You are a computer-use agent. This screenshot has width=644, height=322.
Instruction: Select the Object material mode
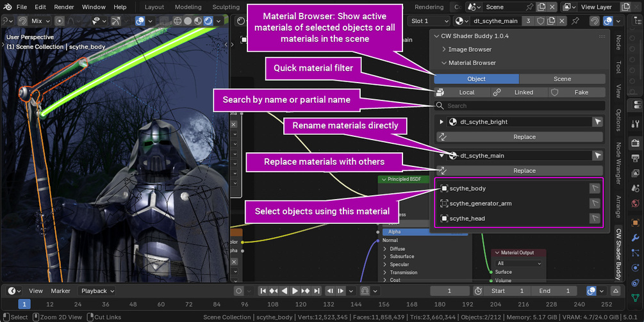point(476,79)
